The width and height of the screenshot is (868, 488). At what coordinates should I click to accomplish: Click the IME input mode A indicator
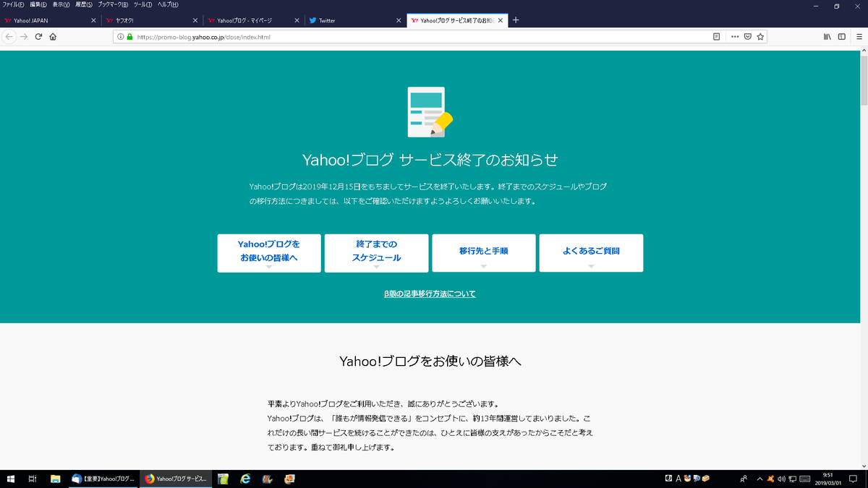[x=678, y=479]
